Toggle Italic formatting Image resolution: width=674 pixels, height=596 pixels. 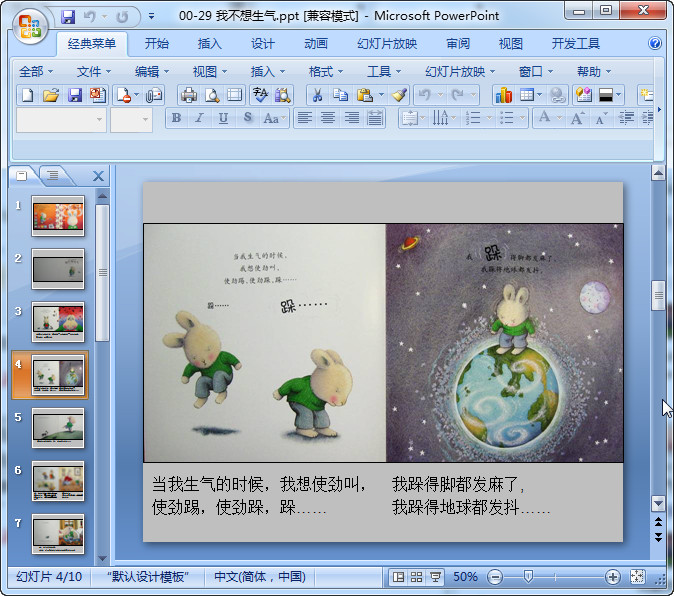click(x=199, y=118)
